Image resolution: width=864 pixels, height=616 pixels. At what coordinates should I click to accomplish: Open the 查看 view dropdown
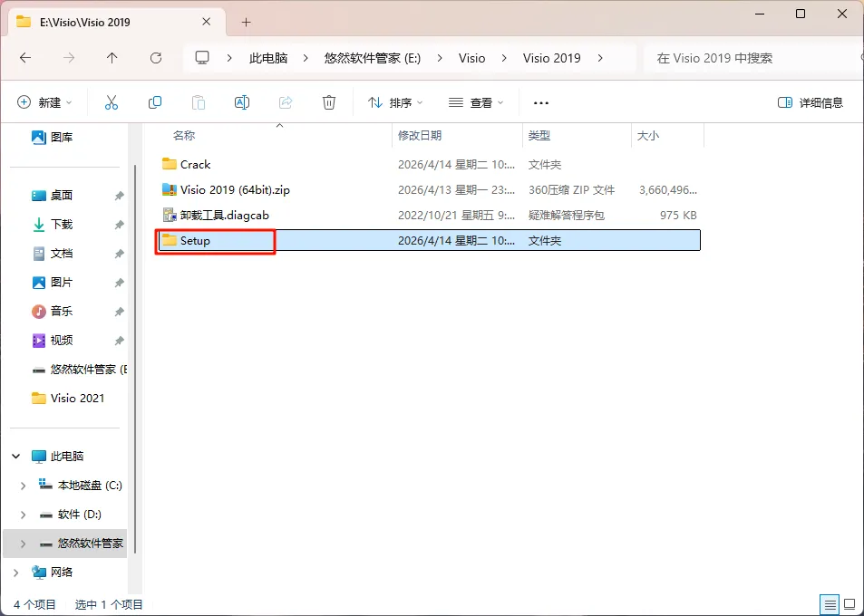(476, 102)
